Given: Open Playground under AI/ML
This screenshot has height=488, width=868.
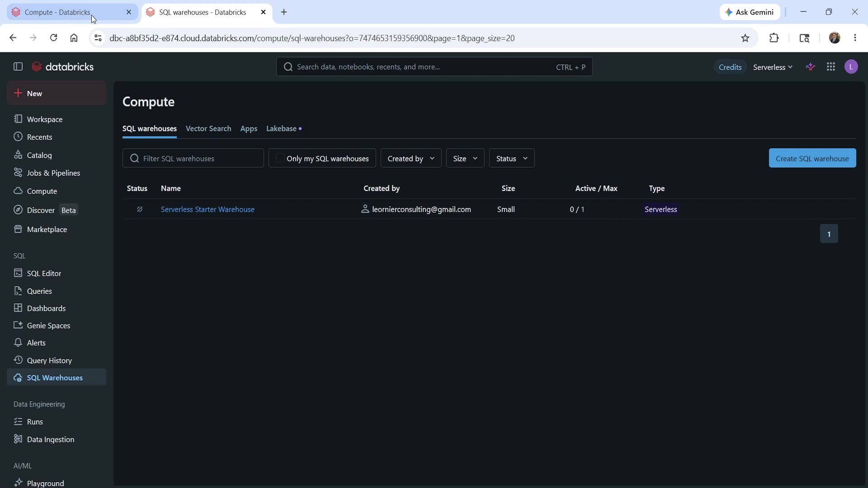Looking at the screenshot, I should coord(57,483).
